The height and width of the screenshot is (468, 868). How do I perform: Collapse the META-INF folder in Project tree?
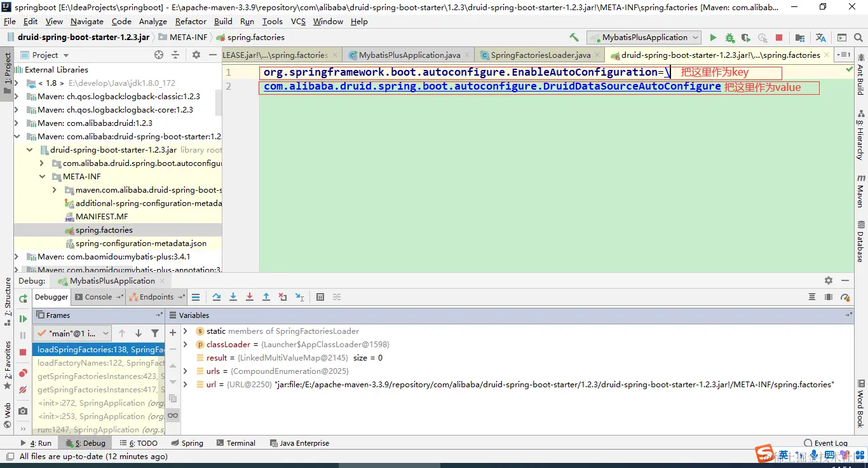(x=42, y=177)
